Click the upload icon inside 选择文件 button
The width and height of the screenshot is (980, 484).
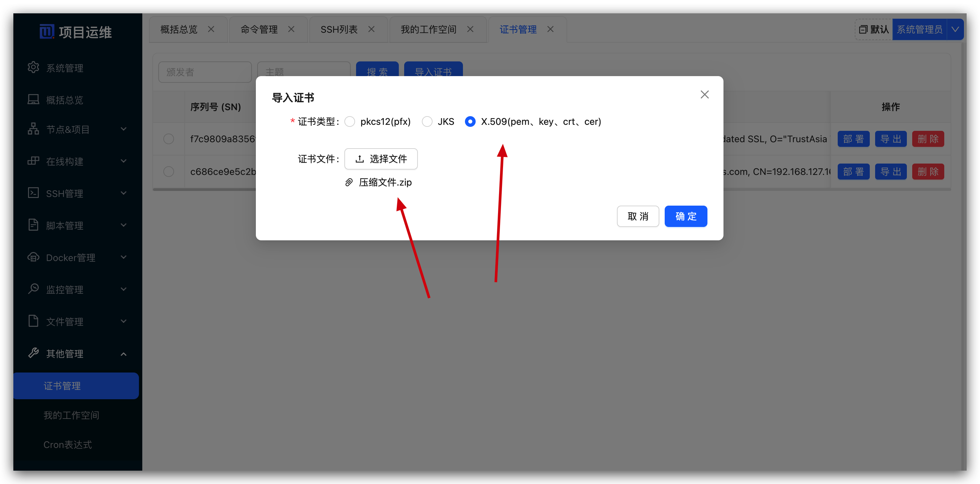coord(359,159)
